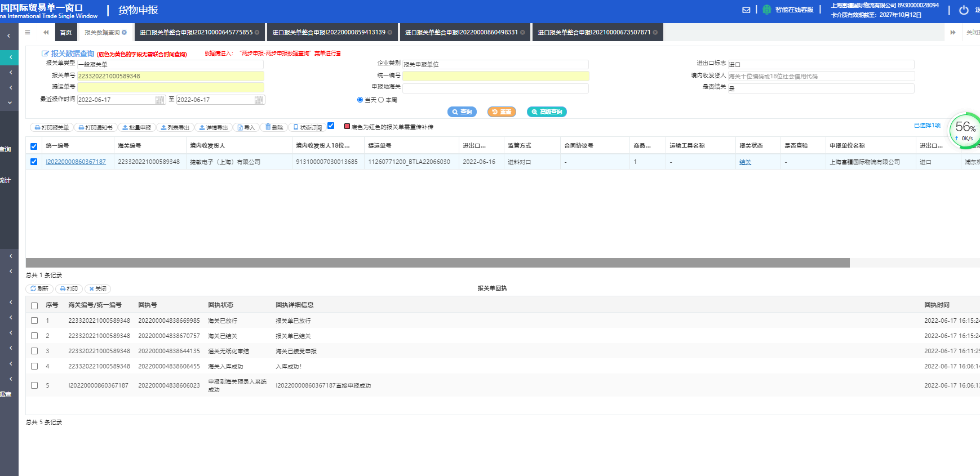This screenshot has height=476, width=980.
Task: Toggle select-all checkbox in receipt table header
Action: (x=34, y=306)
